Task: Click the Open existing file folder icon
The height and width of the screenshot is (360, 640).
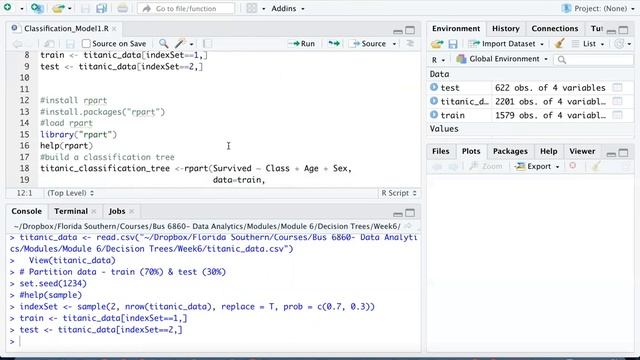Action: (58, 8)
